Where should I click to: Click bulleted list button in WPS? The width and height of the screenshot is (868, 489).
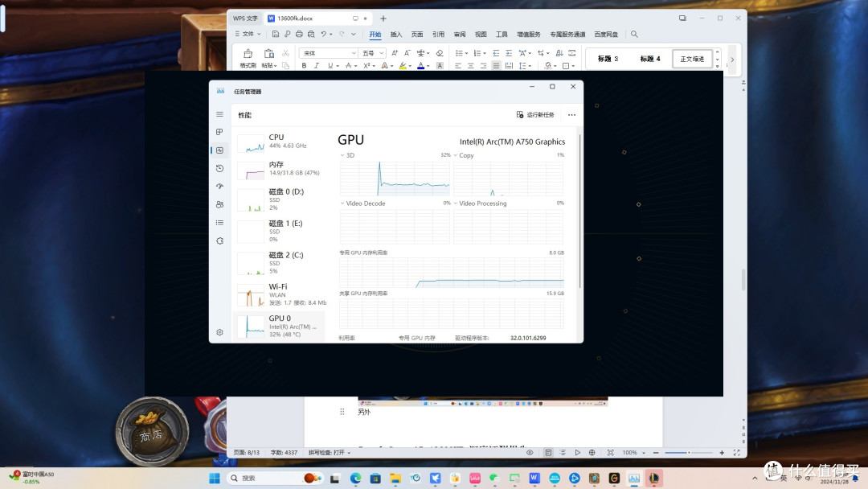click(459, 53)
